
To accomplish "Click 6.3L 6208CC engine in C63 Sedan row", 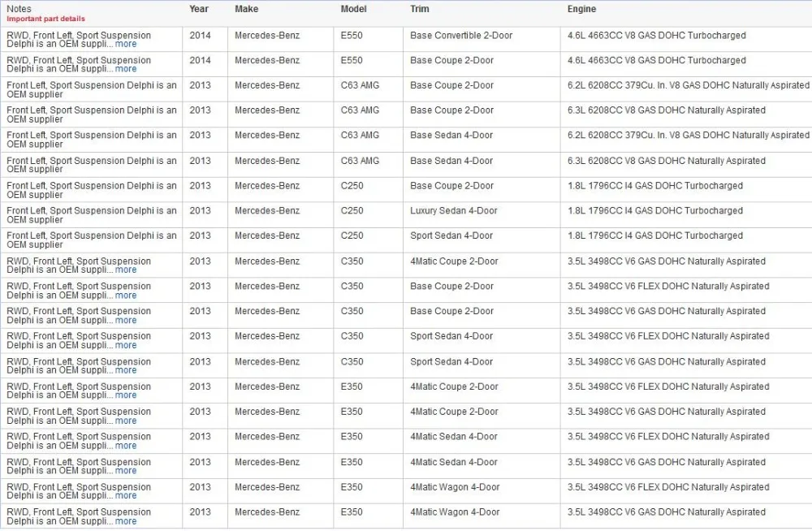I will click(x=667, y=161).
